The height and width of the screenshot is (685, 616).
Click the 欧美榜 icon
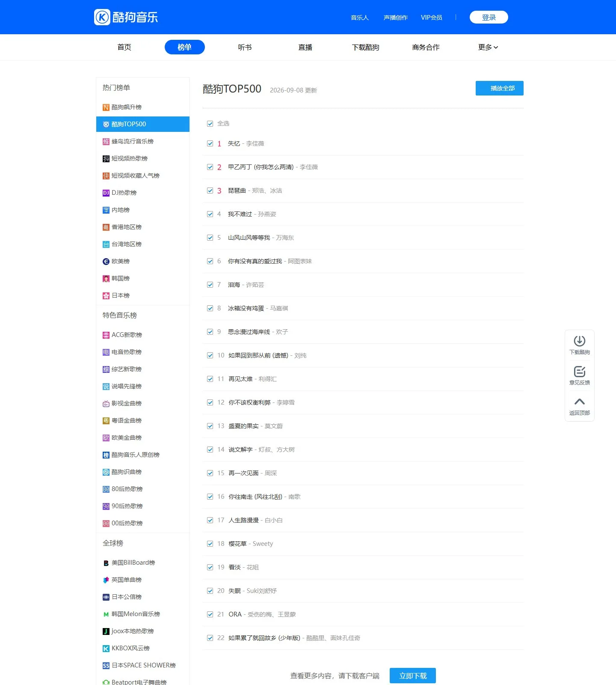coord(106,262)
